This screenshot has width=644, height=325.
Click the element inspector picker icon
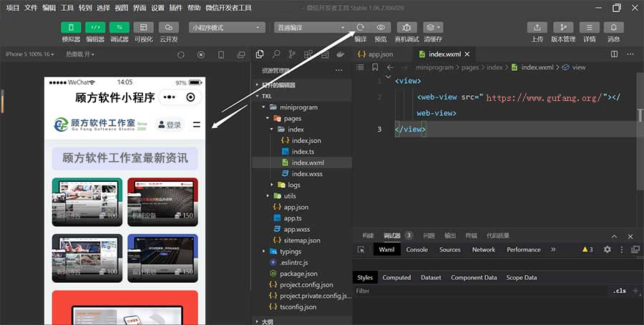tap(361, 249)
